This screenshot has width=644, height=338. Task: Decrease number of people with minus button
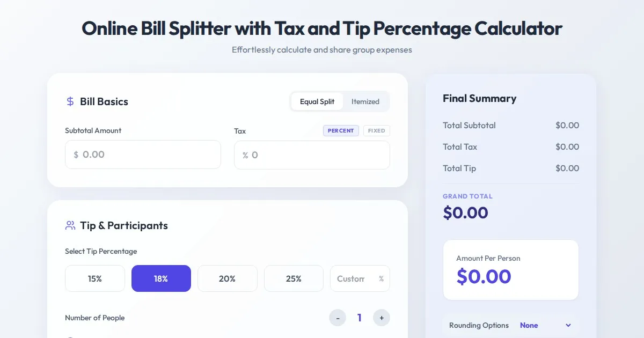(338, 318)
